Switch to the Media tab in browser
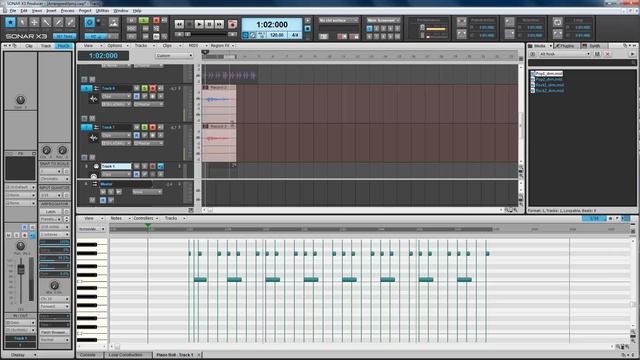This screenshot has width=640, height=360. [x=540, y=46]
